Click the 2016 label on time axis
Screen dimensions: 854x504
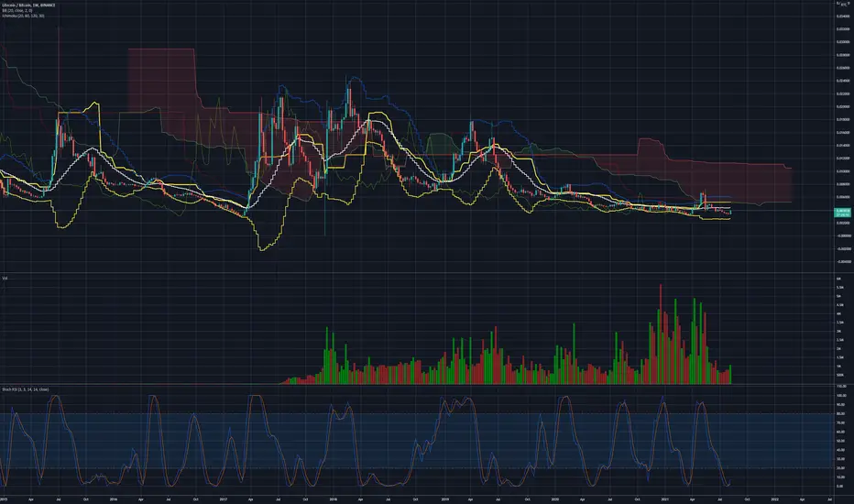[114, 499]
